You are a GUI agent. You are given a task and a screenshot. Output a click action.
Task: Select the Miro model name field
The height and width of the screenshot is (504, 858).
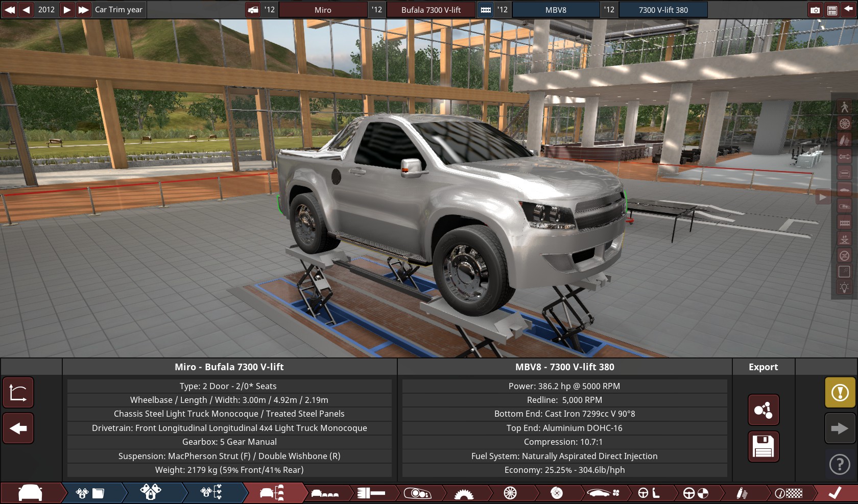point(323,10)
